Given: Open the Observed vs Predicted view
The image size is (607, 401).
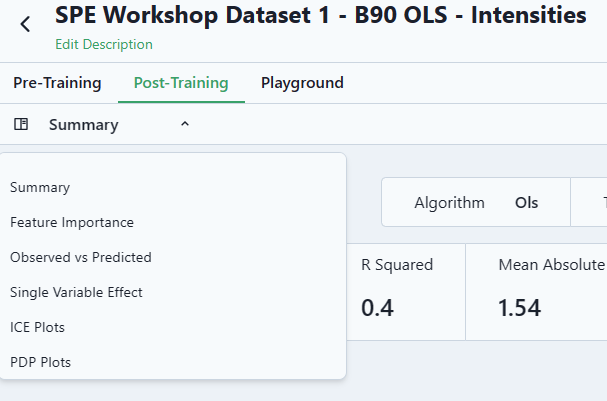Looking at the screenshot, I should (81, 257).
